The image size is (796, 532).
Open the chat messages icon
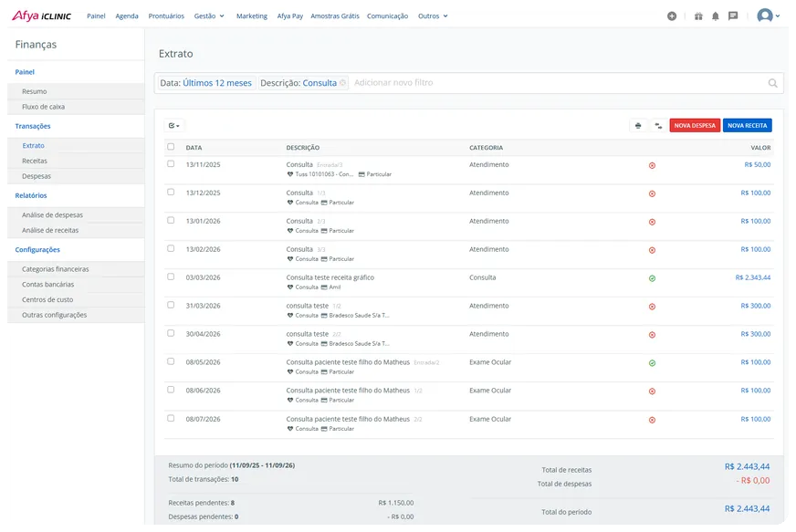click(x=733, y=16)
